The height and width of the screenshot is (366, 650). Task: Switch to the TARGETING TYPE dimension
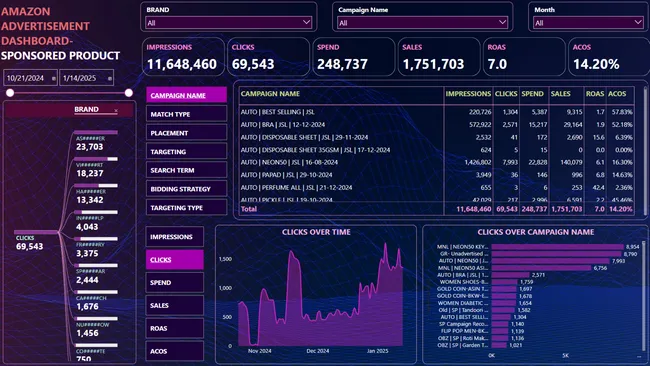[187, 207]
